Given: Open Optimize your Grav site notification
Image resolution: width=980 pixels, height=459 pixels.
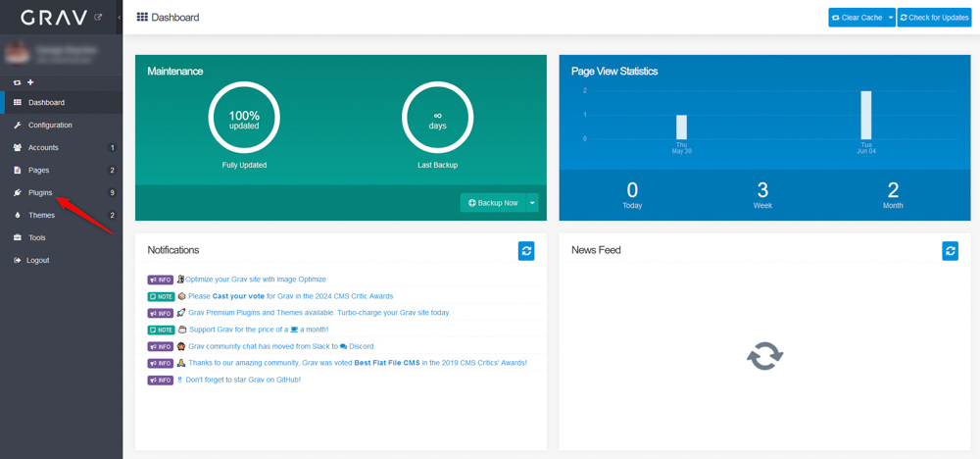Looking at the screenshot, I should [x=256, y=280].
